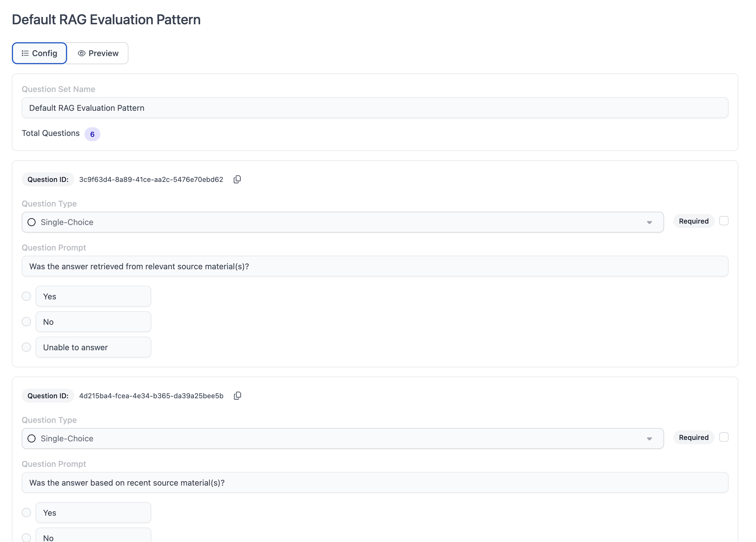Open Question Type dropdown for relevant source question
Viewport: 756px width, 542px height.
(x=343, y=222)
